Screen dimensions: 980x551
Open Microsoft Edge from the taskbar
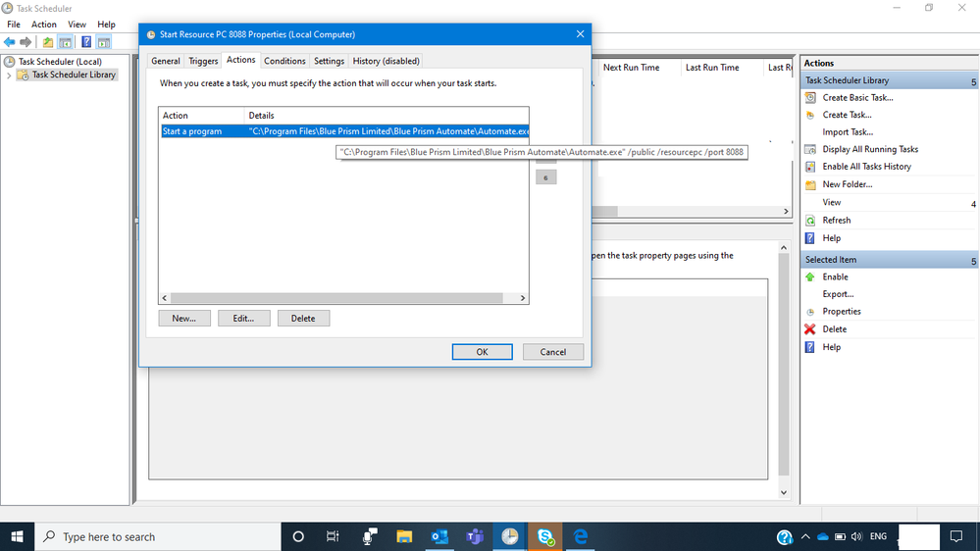[x=581, y=536]
